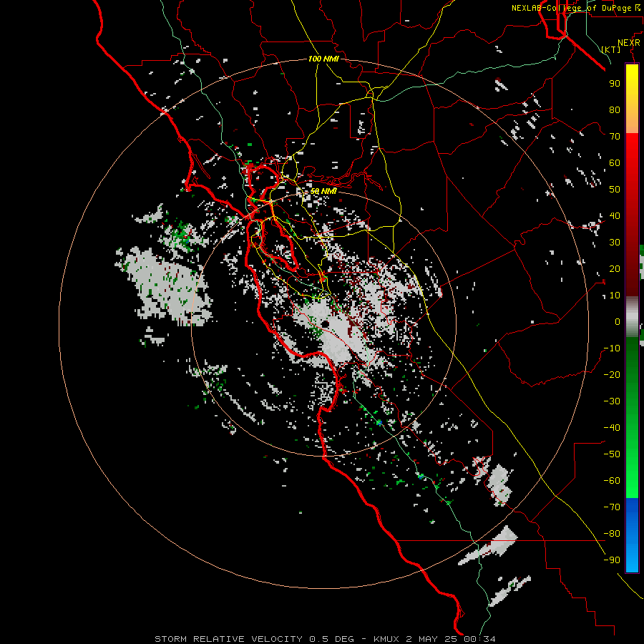
Task: Select the 20 value on velocity scale
Action: point(615,269)
